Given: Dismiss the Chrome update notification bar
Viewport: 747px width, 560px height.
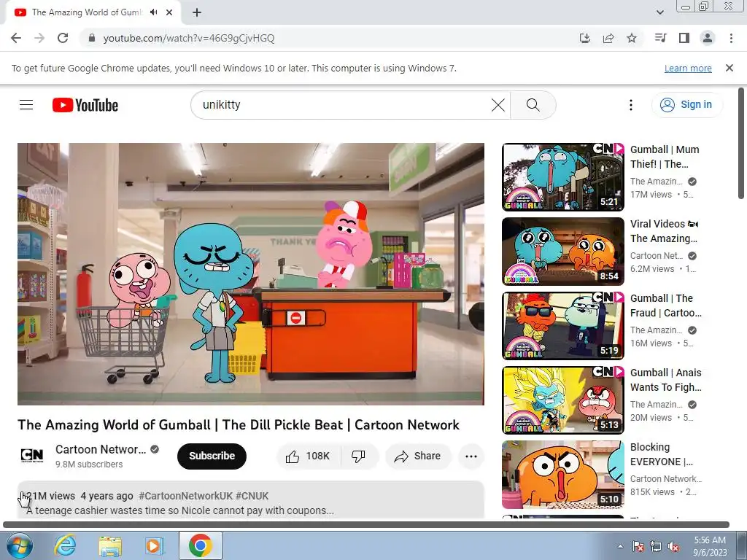Looking at the screenshot, I should [x=729, y=68].
